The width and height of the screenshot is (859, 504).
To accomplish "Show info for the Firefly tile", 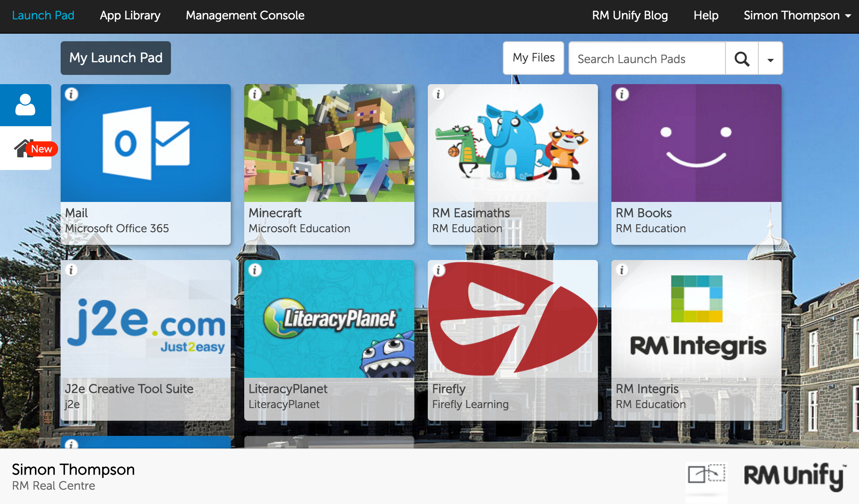I will click(x=439, y=270).
